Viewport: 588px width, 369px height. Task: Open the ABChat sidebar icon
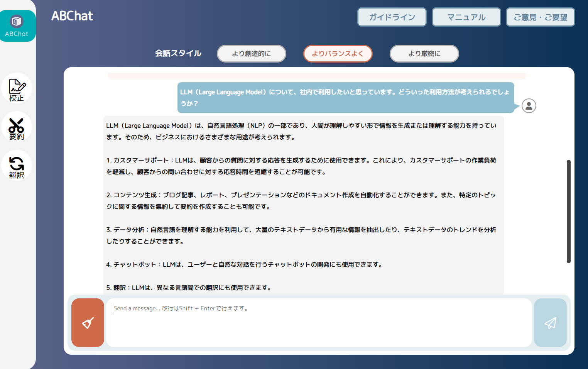click(17, 25)
